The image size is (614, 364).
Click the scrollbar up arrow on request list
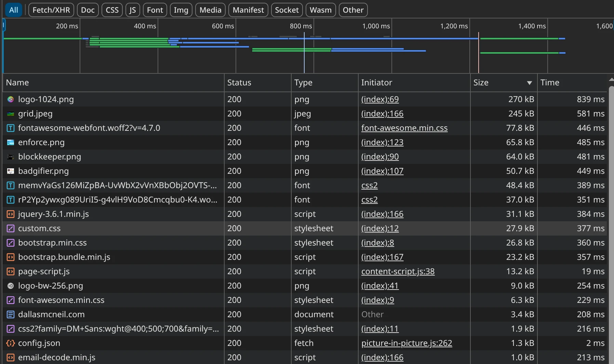pos(611,80)
